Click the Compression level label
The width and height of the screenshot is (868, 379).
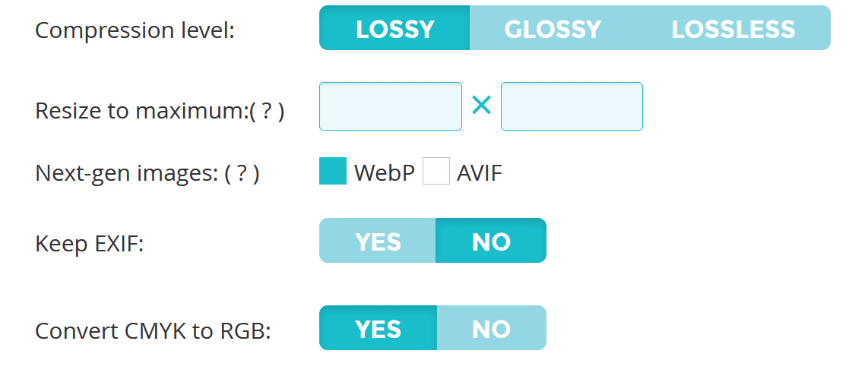click(x=135, y=31)
